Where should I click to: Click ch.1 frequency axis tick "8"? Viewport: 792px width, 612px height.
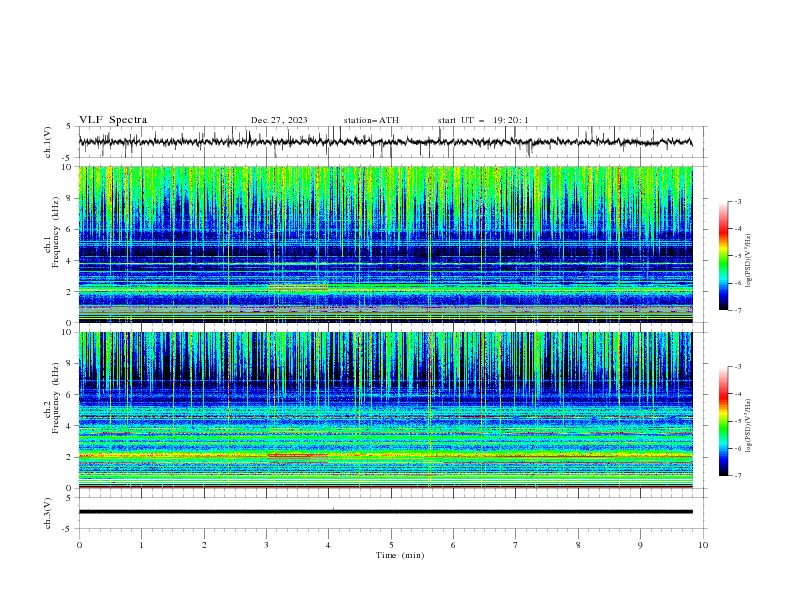(70, 198)
